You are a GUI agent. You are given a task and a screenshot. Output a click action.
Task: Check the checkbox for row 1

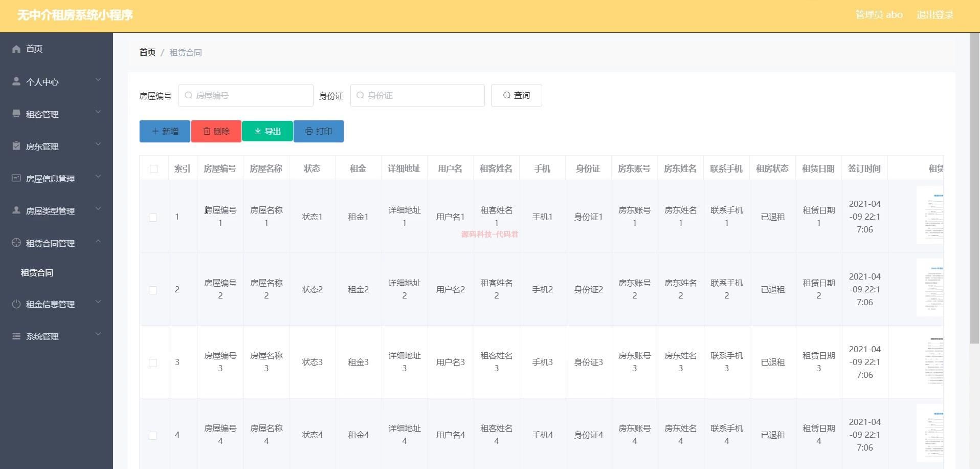coord(153,218)
